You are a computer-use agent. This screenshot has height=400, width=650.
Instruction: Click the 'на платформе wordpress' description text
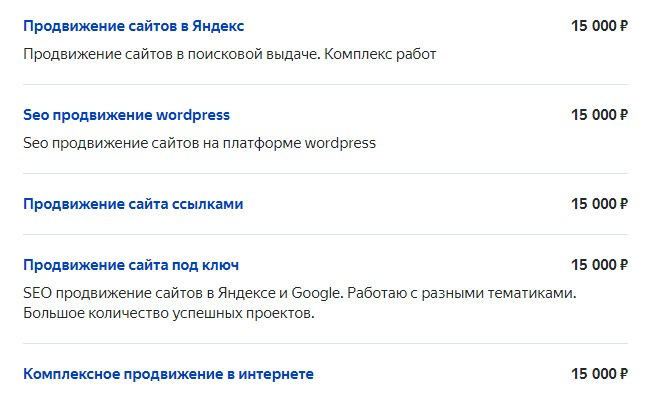pyautogui.click(x=300, y=143)
